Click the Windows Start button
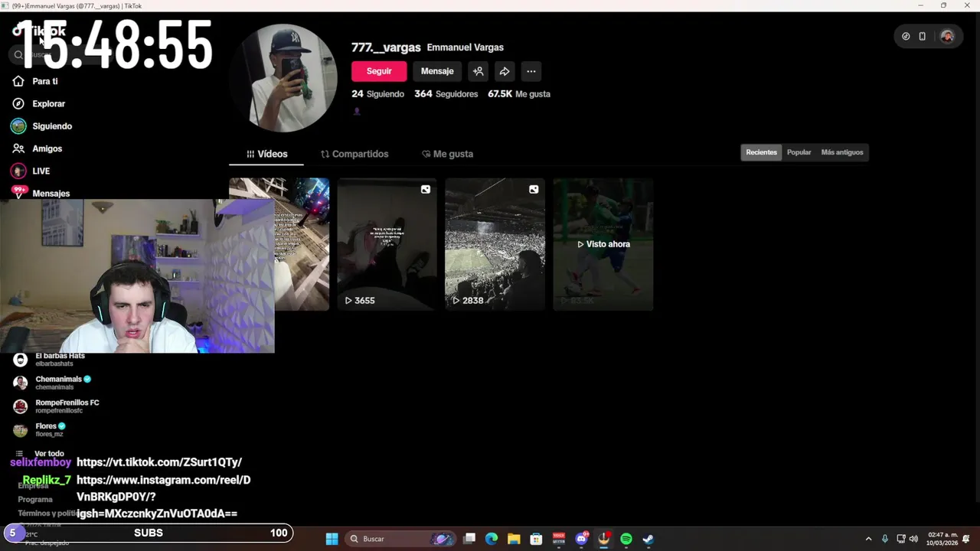 click(332, 539)
